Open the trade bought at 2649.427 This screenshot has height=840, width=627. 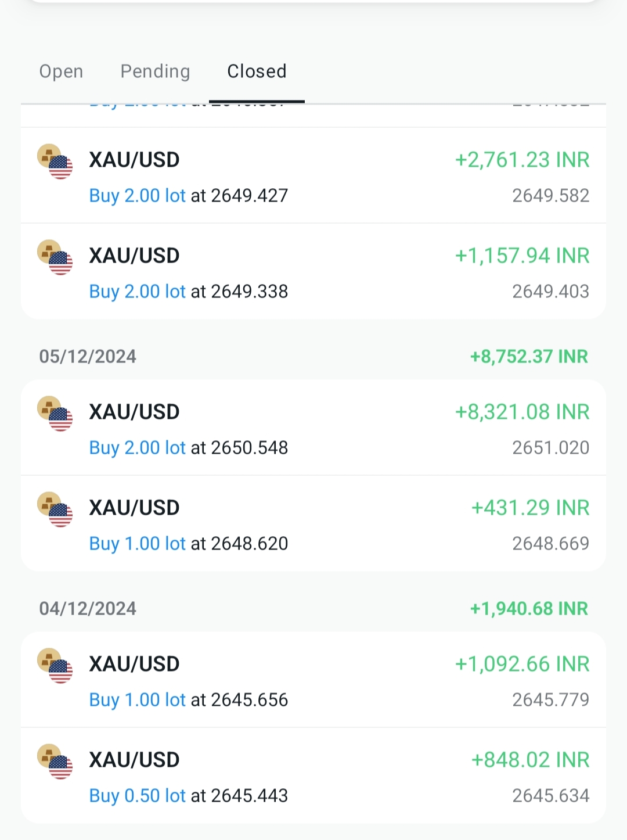click(x=313, y=176)
